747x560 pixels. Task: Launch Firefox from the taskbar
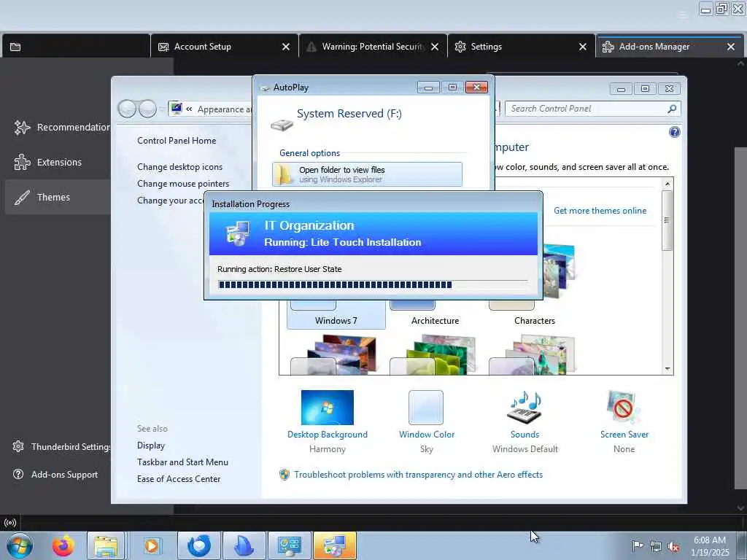(63, 545)
